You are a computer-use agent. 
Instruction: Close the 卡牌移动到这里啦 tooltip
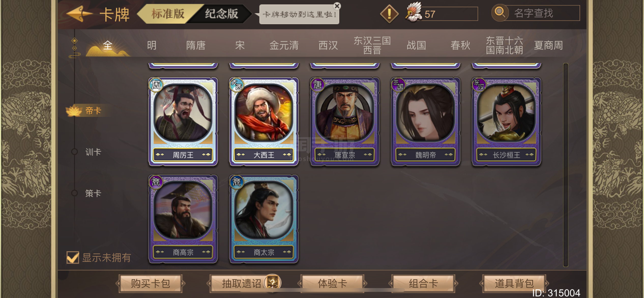(337, 6)
